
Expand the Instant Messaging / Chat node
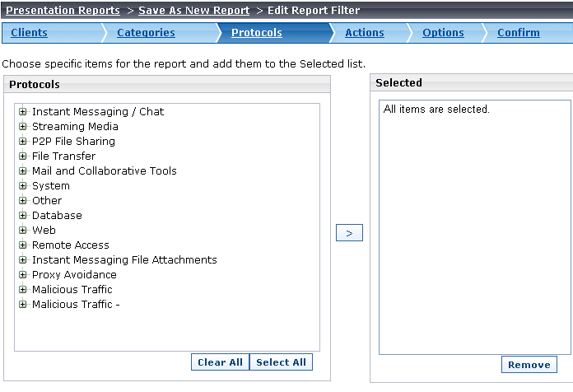(23, 111)
